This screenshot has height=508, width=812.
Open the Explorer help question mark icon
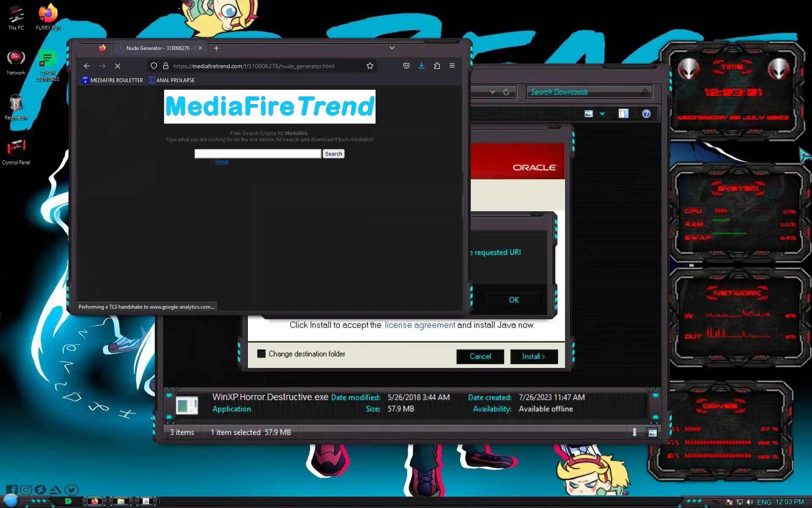(x=646, y=113)
